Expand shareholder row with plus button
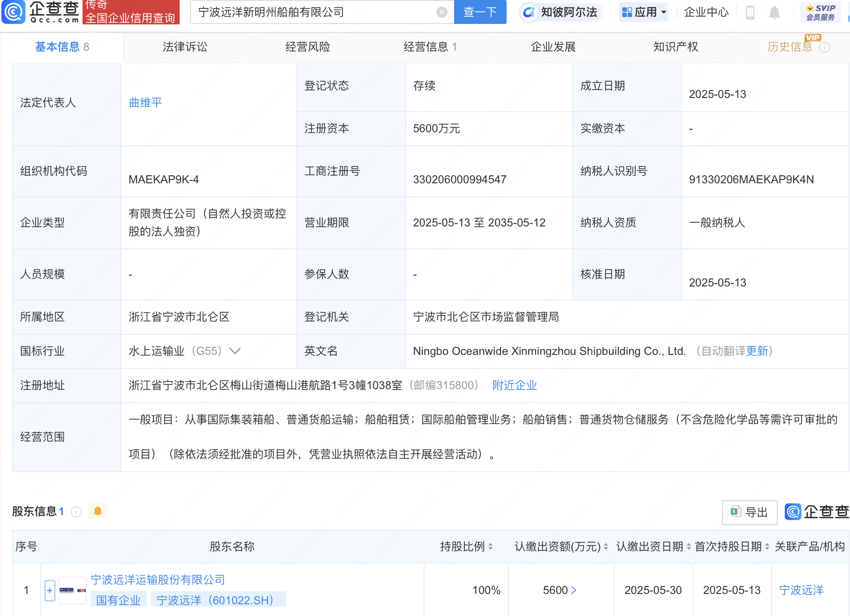The width and height of the screenshot is (850, 616). 50,591
